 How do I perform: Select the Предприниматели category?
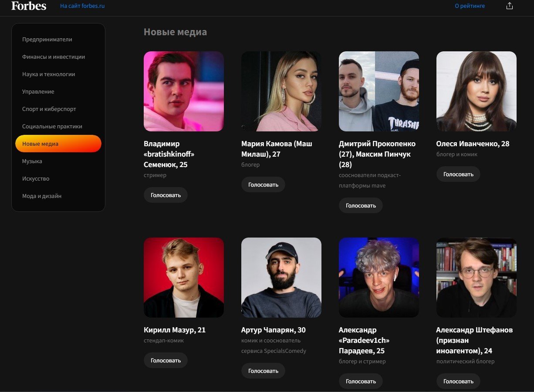tap(58, 40)
